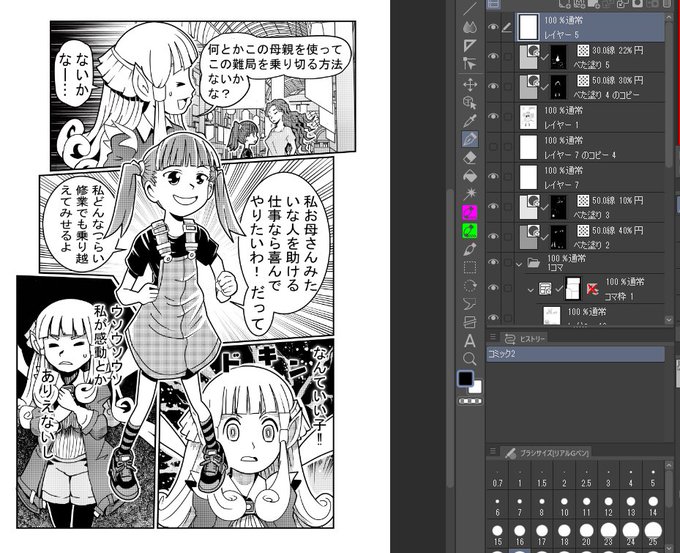This screenshot has width=680, height=553.
Task: Switch to the ヒストリー tab
Action: coord(525,339)
